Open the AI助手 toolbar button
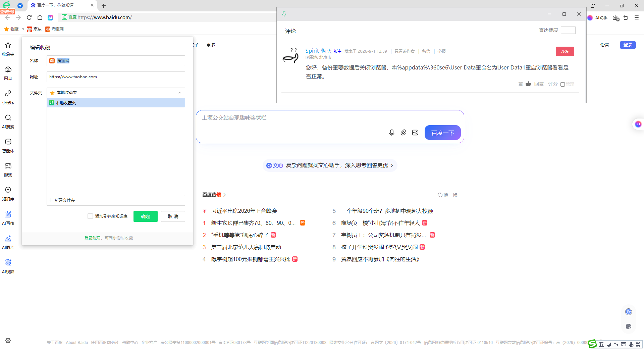This screenshot has width=644, height=349. [597, 17]
